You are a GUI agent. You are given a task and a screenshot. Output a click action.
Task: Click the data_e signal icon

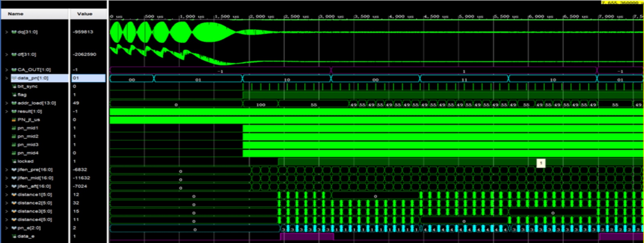click(14, 236)
